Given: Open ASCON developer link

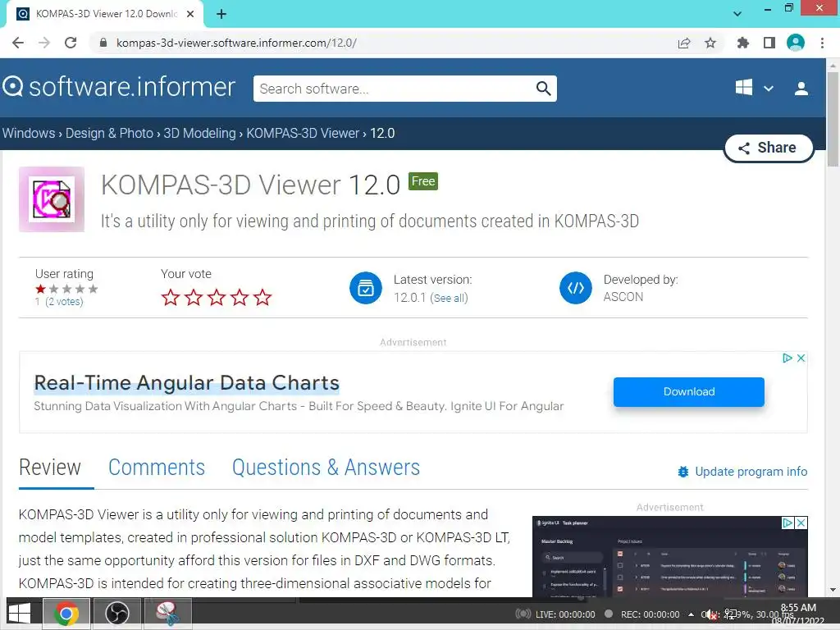Looking at the screenshot, I should point(623,297).
